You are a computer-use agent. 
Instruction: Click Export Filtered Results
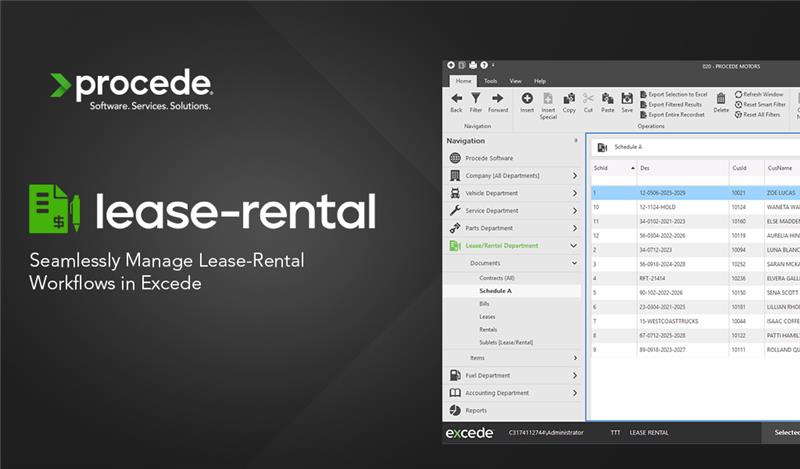pyautogui.click(x=671, y=105)
